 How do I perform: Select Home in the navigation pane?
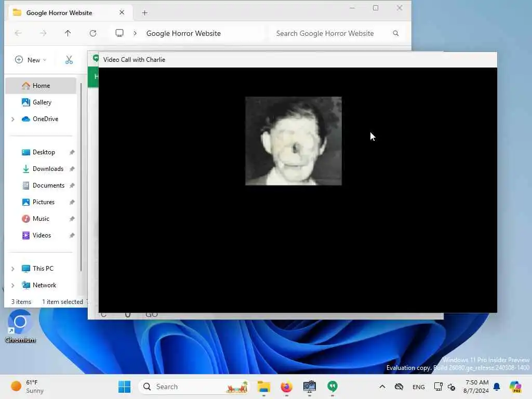coord(41,86)
